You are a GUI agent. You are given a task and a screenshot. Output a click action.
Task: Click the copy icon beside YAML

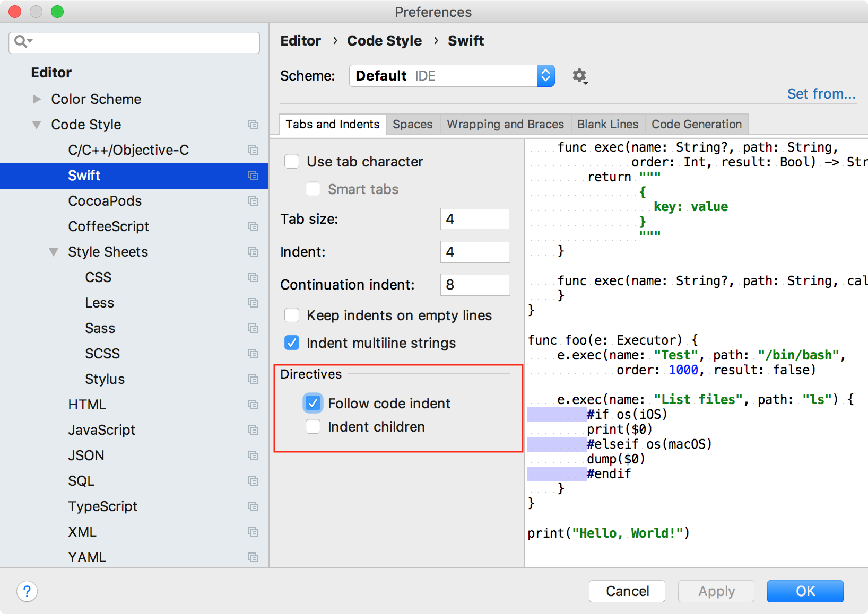253,557
